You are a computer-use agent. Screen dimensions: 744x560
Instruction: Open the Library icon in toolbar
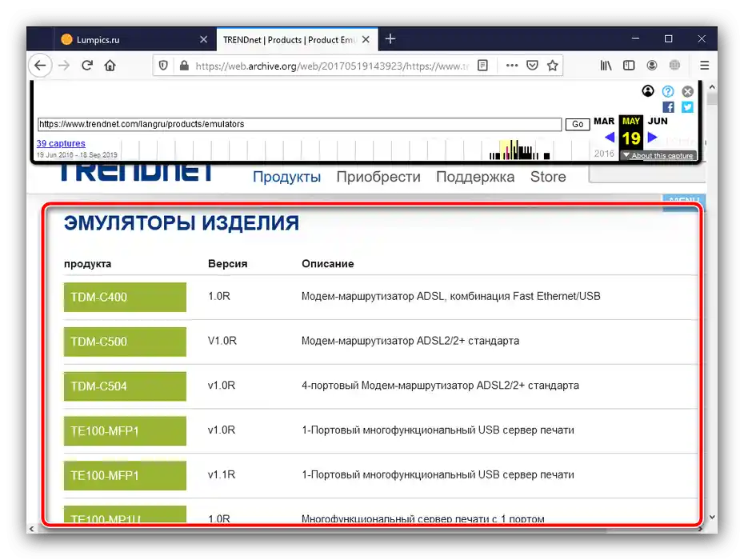tap(606, 66)
